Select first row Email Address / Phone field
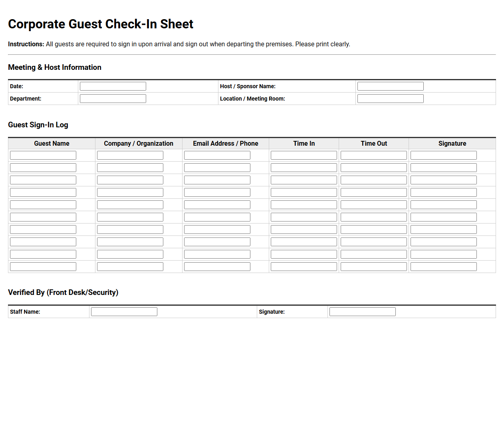 pos(217,155)
